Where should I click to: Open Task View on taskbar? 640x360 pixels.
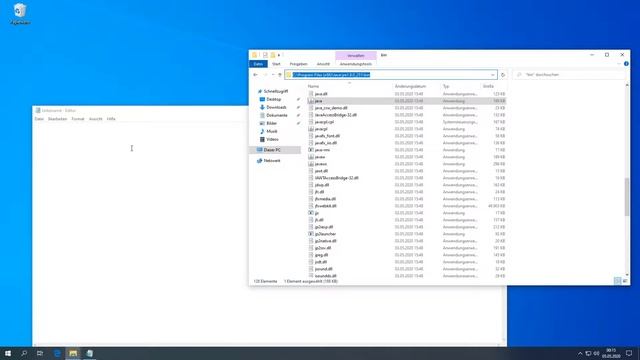point(40,353)
